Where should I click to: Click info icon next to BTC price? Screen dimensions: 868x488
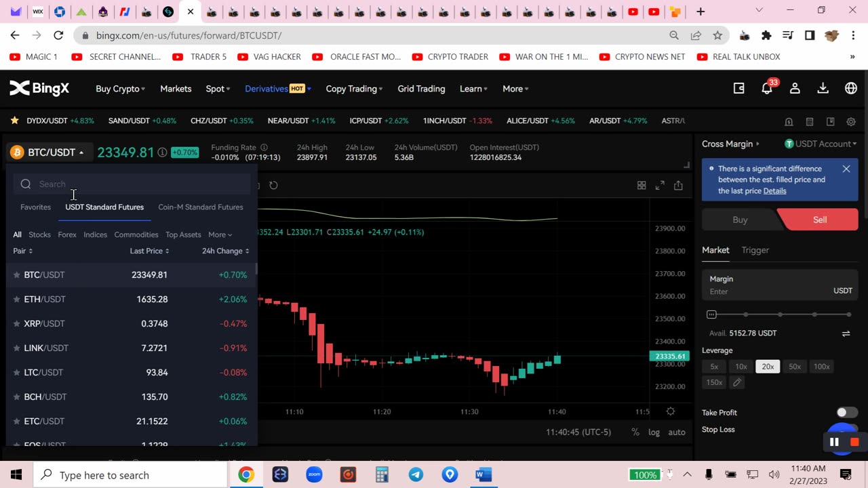coord(162,152)
